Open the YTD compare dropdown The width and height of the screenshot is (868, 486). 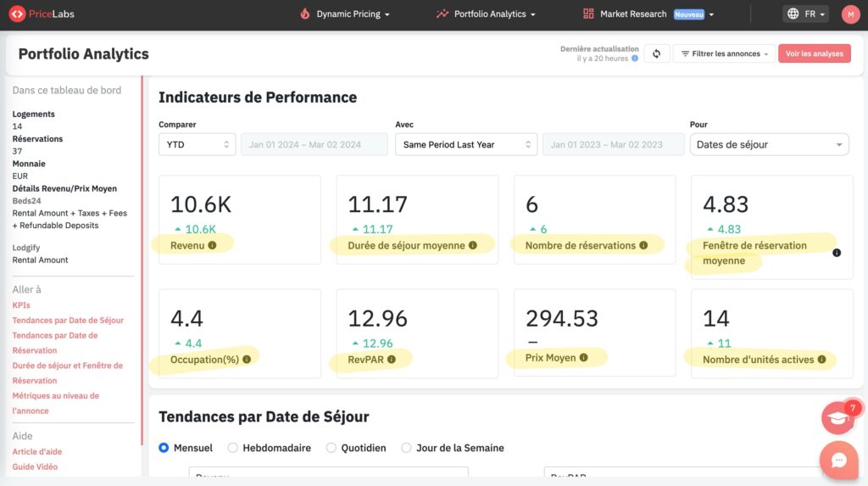(197, 145)
